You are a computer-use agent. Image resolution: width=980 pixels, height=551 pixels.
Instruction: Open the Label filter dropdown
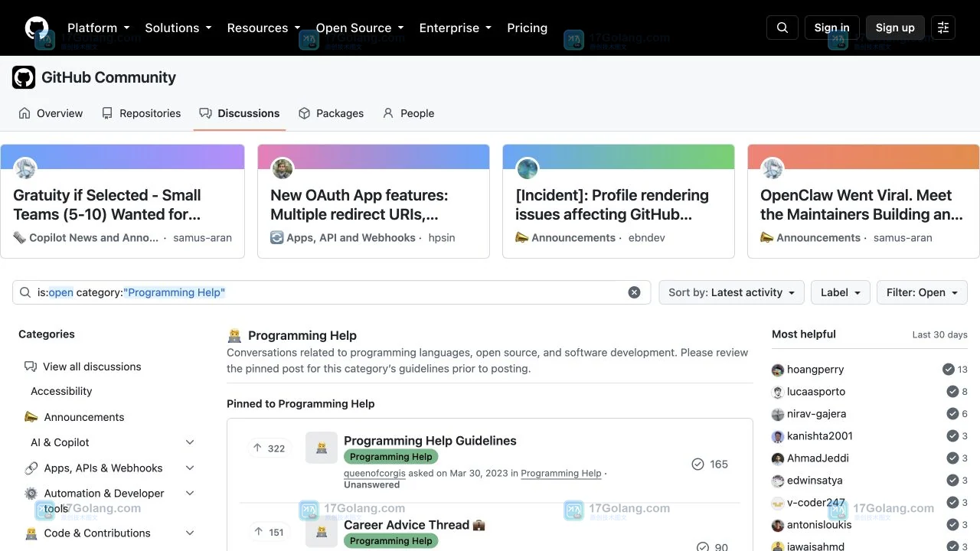click(840, 292)
